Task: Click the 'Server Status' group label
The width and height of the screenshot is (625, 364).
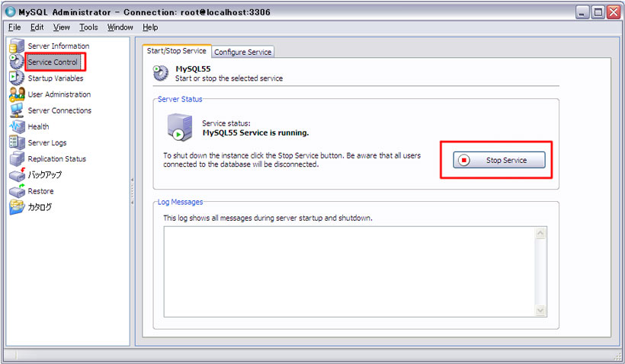Action: click(x=180, y=99)
